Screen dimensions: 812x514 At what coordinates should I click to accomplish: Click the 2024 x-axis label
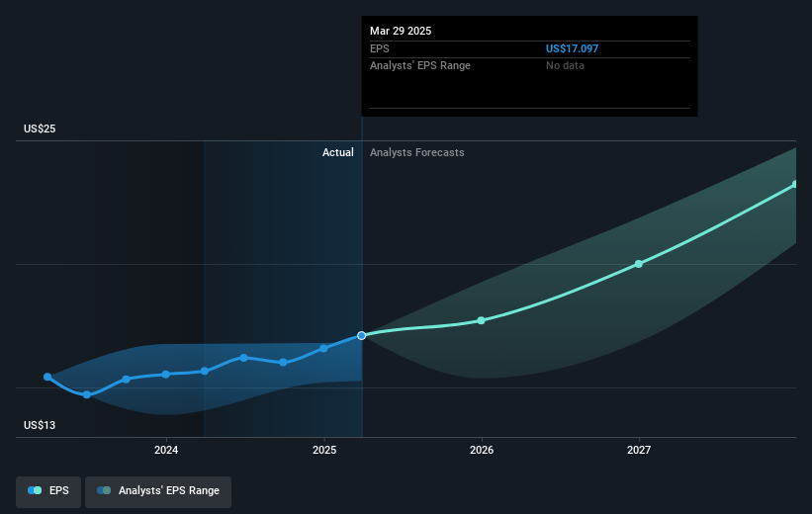(166, 450)
